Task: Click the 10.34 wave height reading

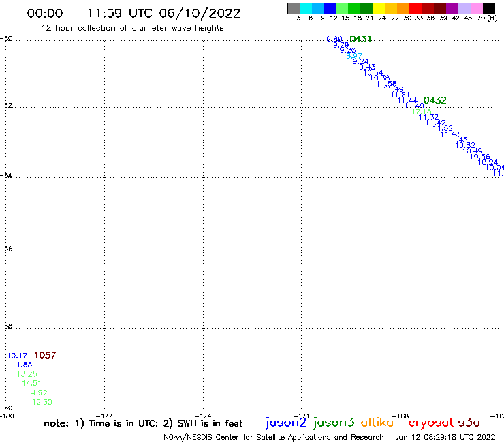Action: coord(373,73)
